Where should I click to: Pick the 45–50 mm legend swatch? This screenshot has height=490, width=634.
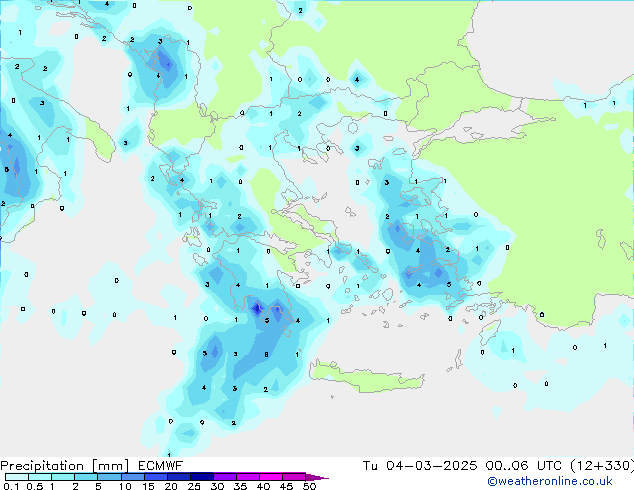coord(294,477)
